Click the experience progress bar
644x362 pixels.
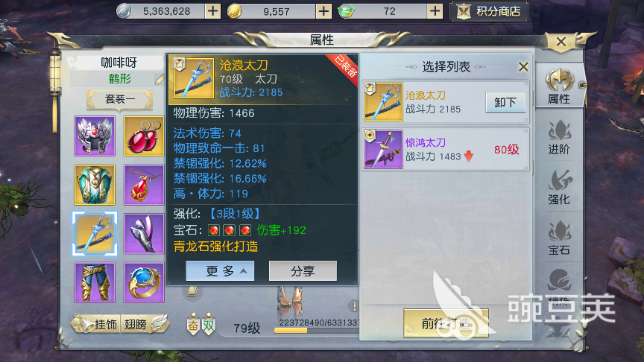[316, 330]
